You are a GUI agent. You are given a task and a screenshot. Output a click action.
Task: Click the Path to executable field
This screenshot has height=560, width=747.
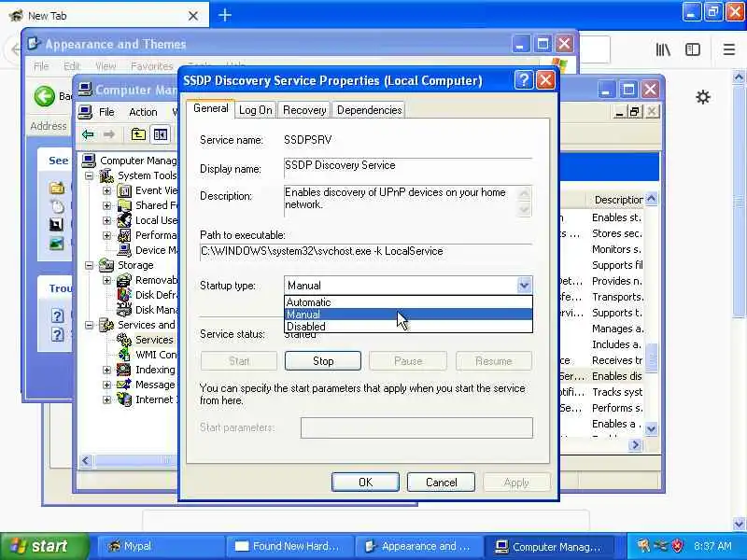(x=366, y=252)
